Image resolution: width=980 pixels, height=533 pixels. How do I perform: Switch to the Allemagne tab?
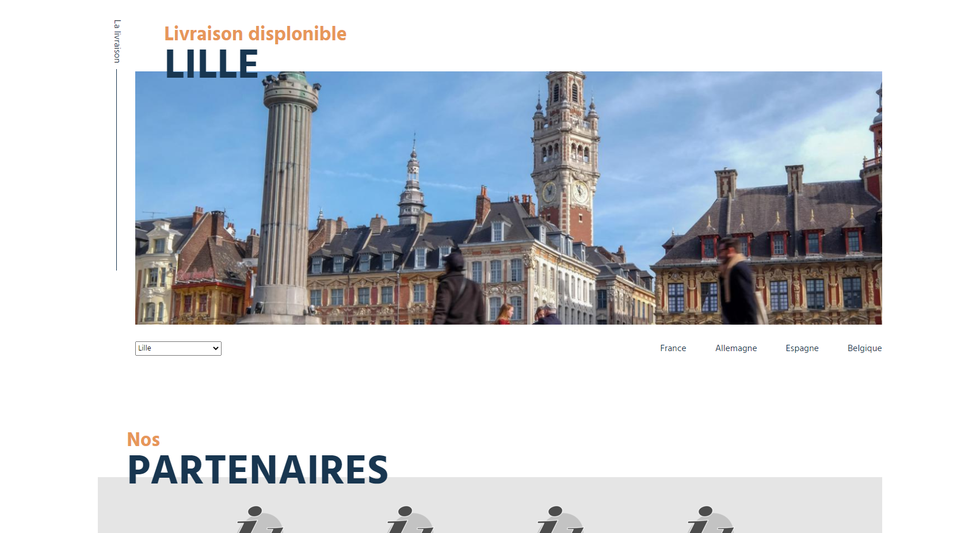[736, 348]
